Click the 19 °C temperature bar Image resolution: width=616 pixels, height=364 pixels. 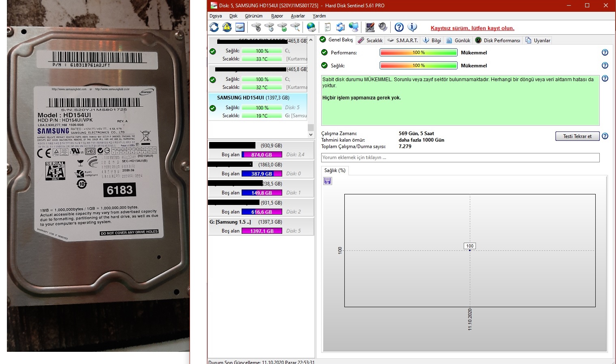tap(262, 116)
